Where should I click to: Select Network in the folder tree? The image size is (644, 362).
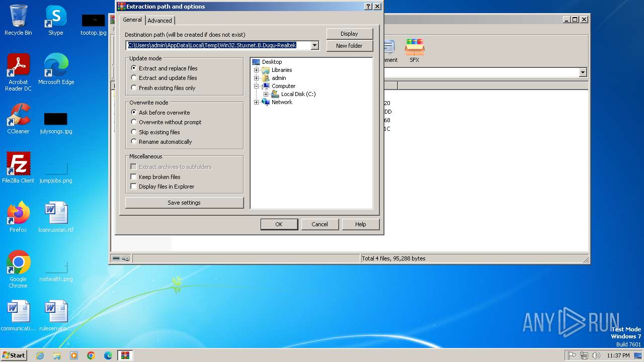(282, 102)
